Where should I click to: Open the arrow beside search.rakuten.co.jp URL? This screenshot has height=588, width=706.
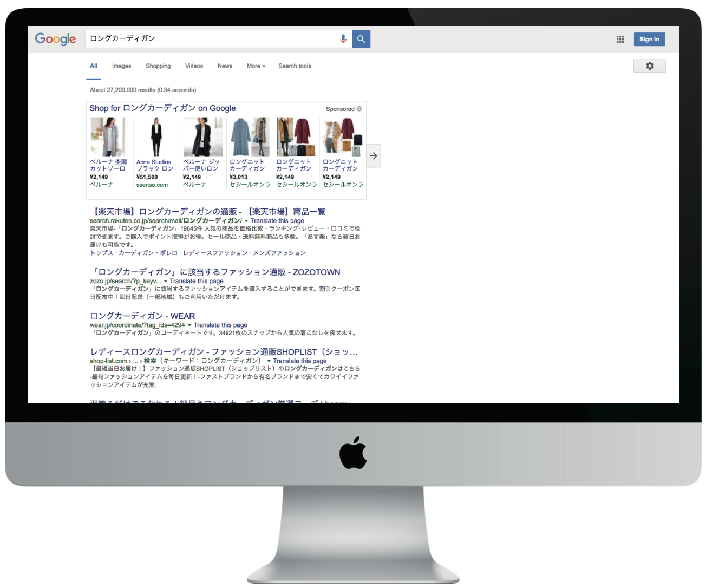coord(246,221)
